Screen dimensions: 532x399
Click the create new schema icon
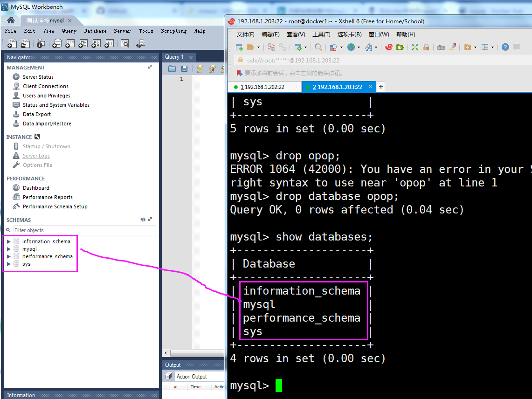pos(57,43)
